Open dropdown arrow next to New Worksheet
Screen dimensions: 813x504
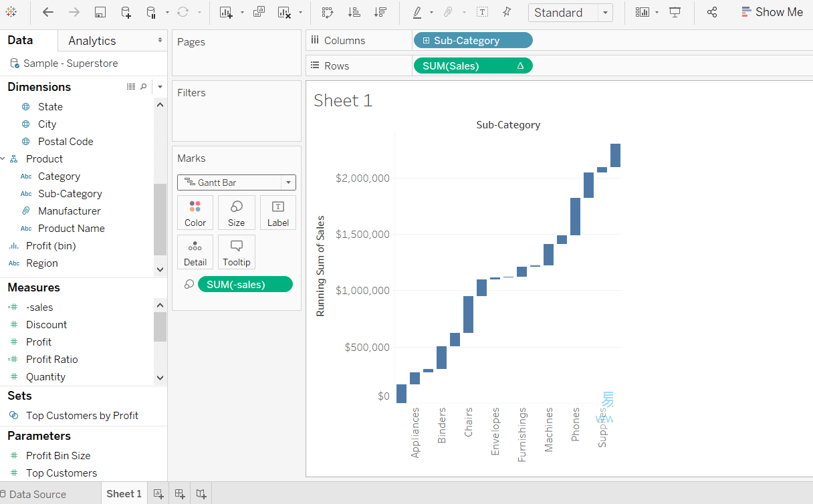(242, 12)
